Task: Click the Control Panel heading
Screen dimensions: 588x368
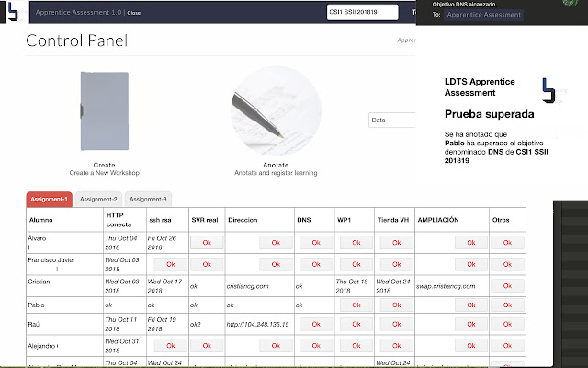Action: [x=77, y=40]
